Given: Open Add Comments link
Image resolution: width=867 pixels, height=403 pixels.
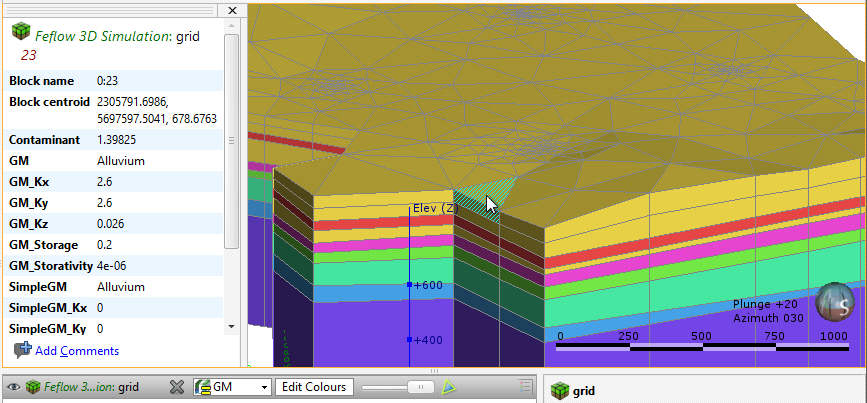Looking at the screenshot, I should (76, 351).
